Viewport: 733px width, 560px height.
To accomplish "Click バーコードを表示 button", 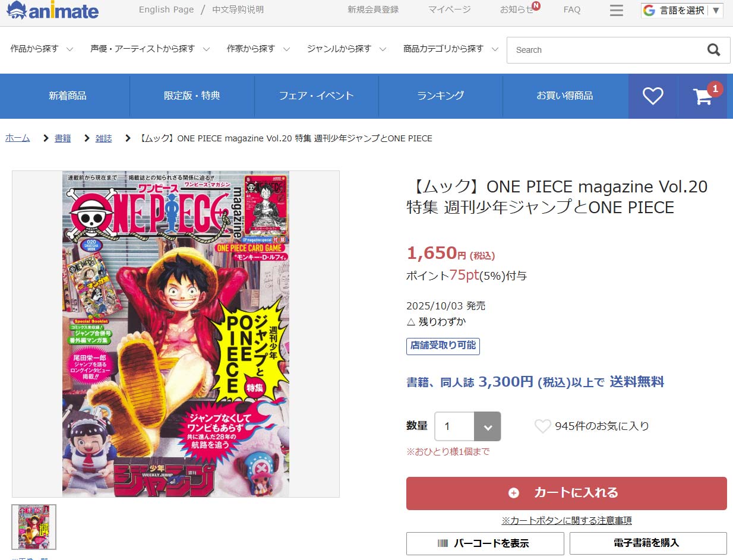I will tap(485, 543).
